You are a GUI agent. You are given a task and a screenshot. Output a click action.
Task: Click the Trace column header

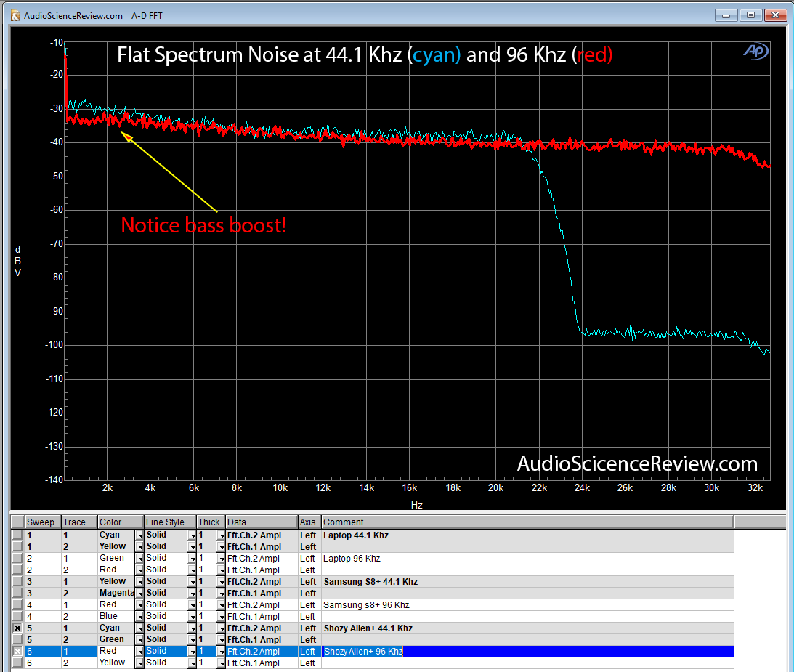[79, 522]
